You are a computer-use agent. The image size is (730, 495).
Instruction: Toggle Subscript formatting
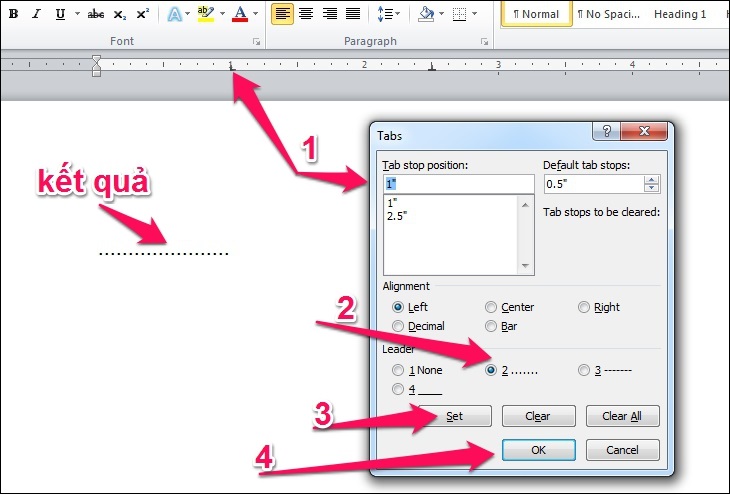click(120, 14)
